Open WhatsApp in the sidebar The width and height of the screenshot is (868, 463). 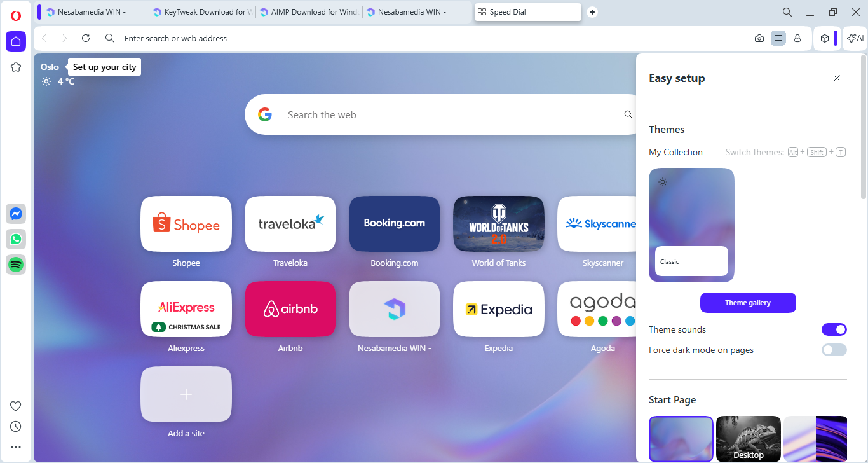[x=16, y=239]
